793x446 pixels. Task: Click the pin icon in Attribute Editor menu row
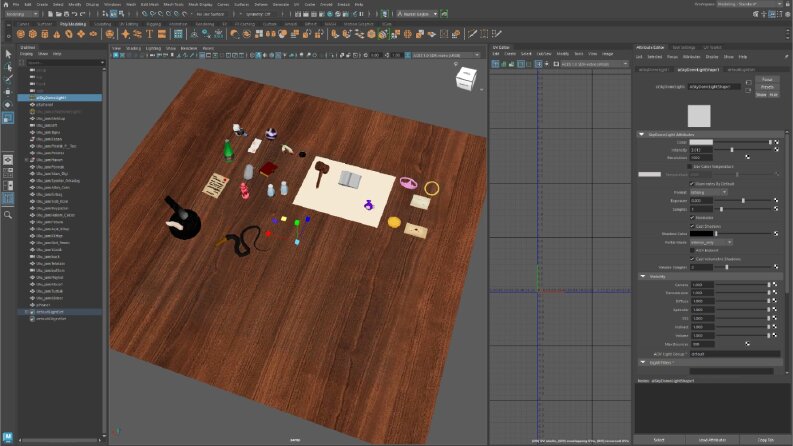click(x=786, y=57)
